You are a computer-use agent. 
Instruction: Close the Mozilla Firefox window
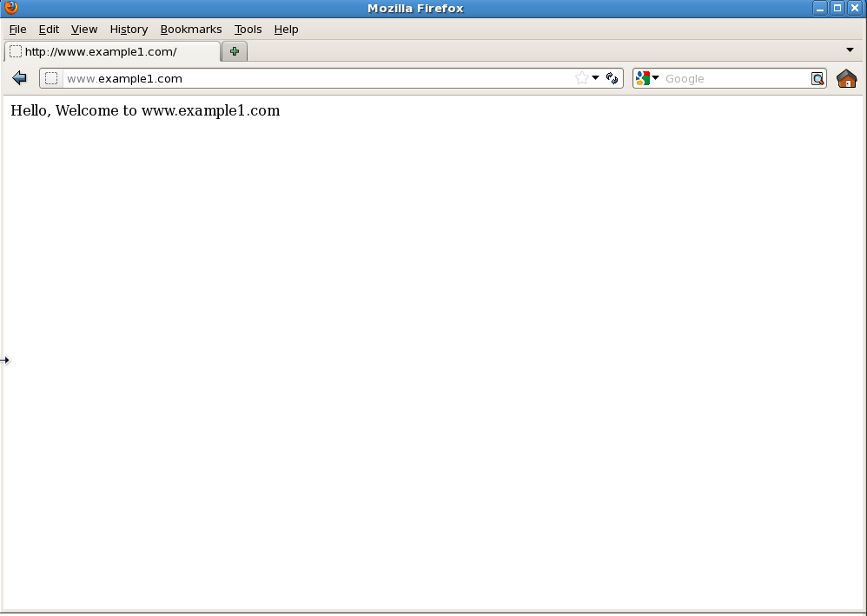(855, 8)
